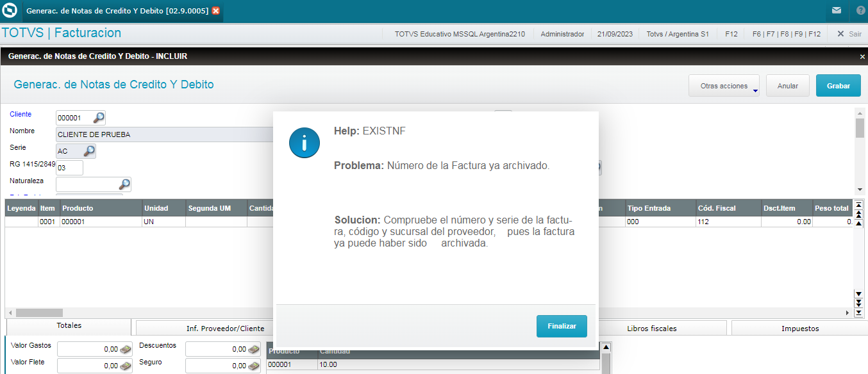The width and height of the screenshot is (868, 374).
Task: Click grid horizontal scroll right arrow
Action: point(847,313)
